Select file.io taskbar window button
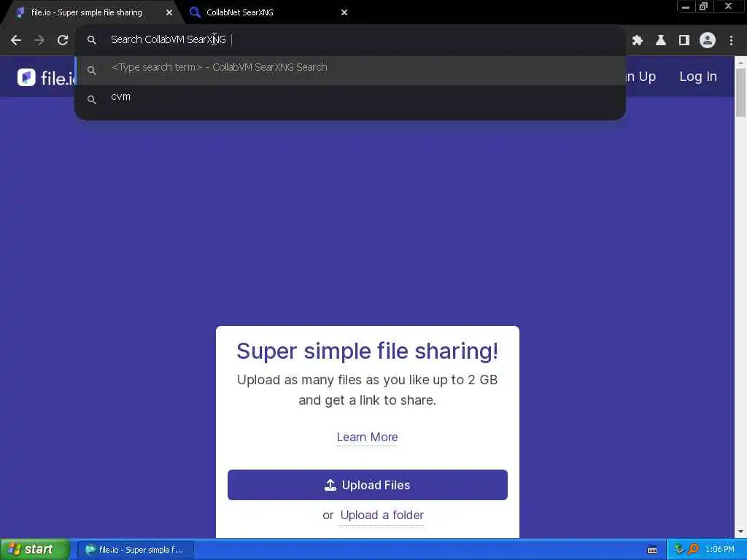747x560 pixels. (x=136, y=550)
